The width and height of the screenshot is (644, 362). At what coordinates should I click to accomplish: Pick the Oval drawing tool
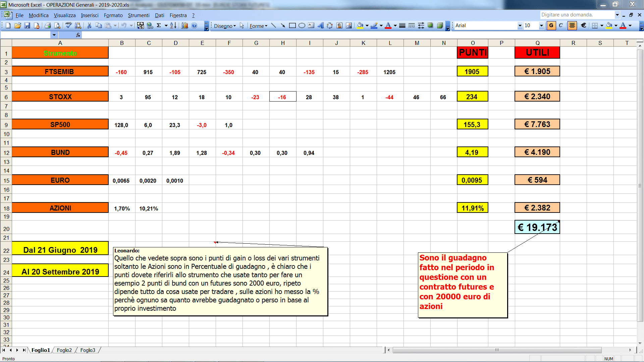[x=302, y=25]
